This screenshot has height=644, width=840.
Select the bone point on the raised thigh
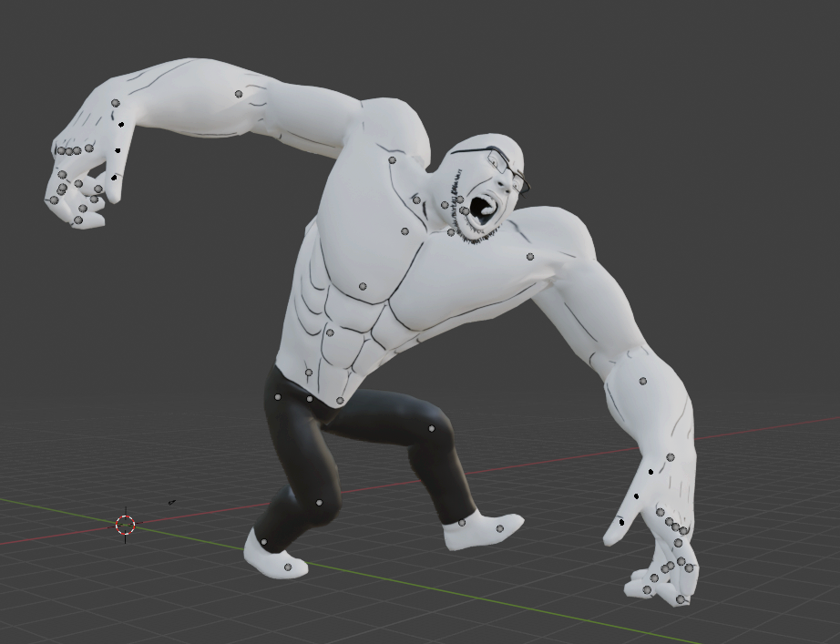point(432,428)
